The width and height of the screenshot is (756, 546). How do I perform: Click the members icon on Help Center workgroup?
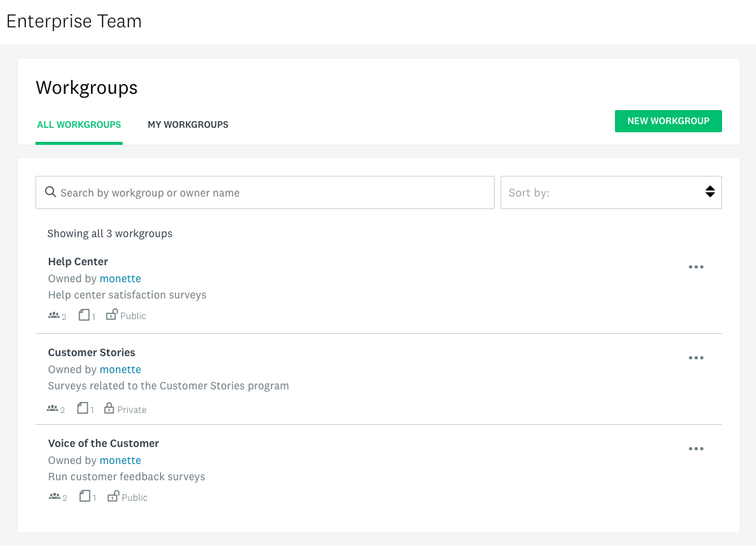[53, 315]
